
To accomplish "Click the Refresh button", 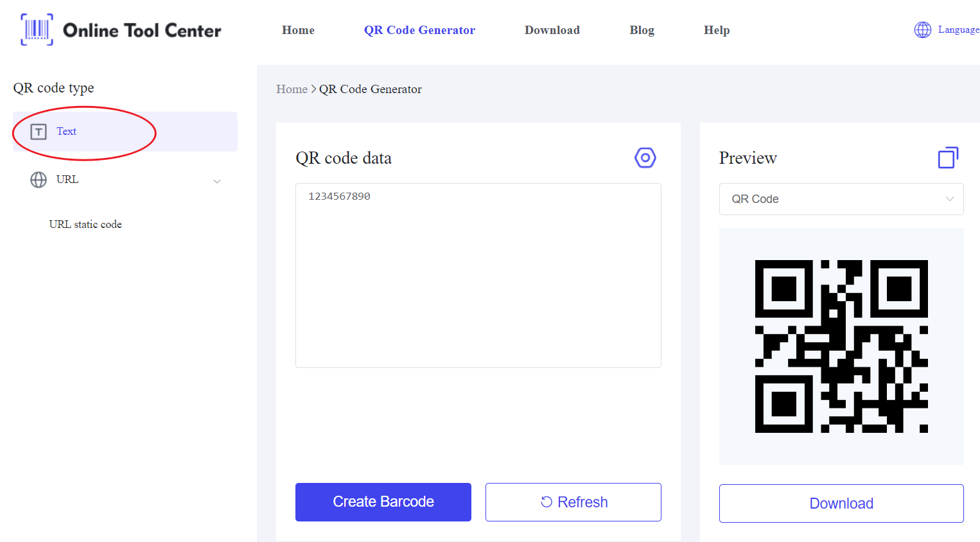I will [x=573, y=502].
